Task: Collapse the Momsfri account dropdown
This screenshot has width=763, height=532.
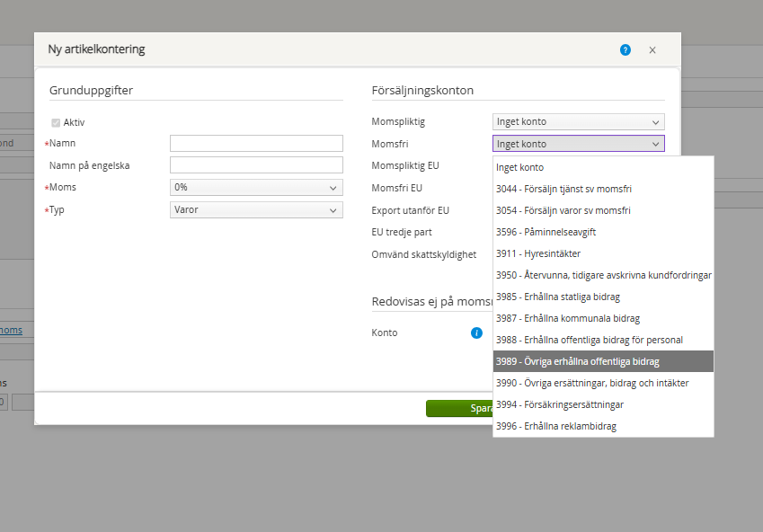Action: click(578, 144)
